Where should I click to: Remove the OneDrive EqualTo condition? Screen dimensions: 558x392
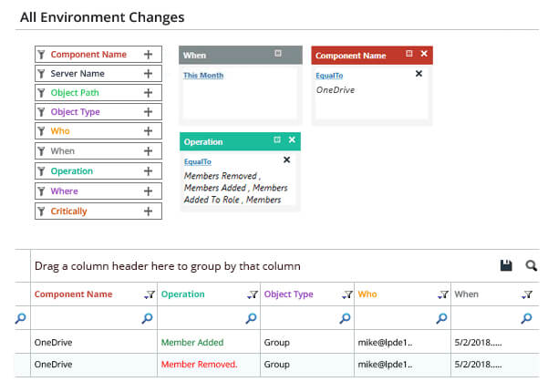click(x=418, y=74)
